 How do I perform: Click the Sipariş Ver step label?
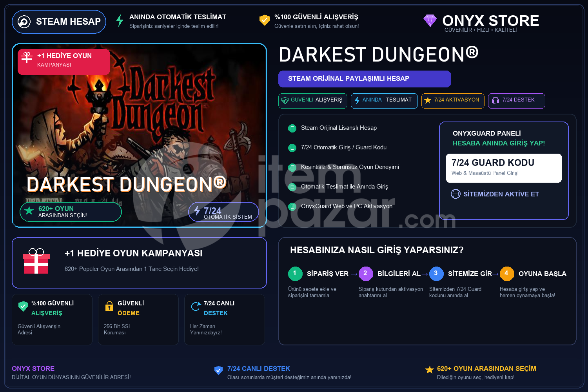pyautogui.click(x=328, y=274)
